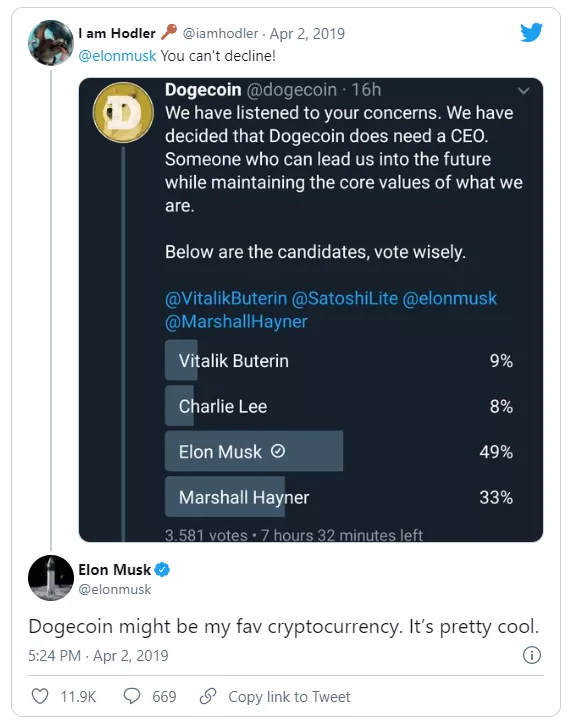Open the @elonmusk mention in reply
Viewport: 570px width, 724px height.
[x=117, y=56]
